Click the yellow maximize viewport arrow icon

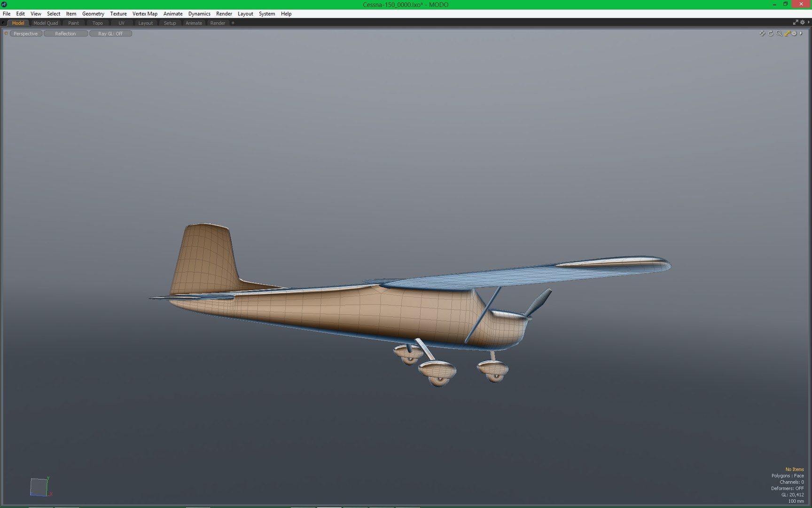[x=787, y=33]
